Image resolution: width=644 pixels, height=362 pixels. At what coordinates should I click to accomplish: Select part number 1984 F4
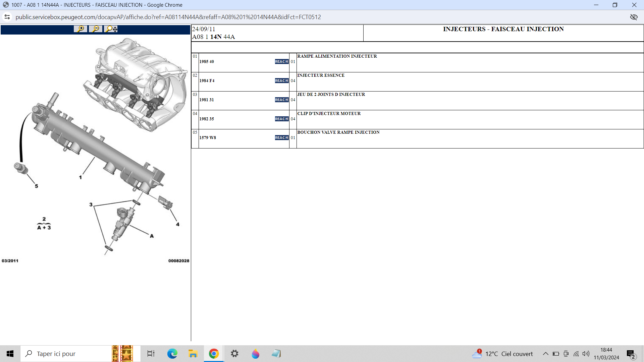[x=207, y=81]
